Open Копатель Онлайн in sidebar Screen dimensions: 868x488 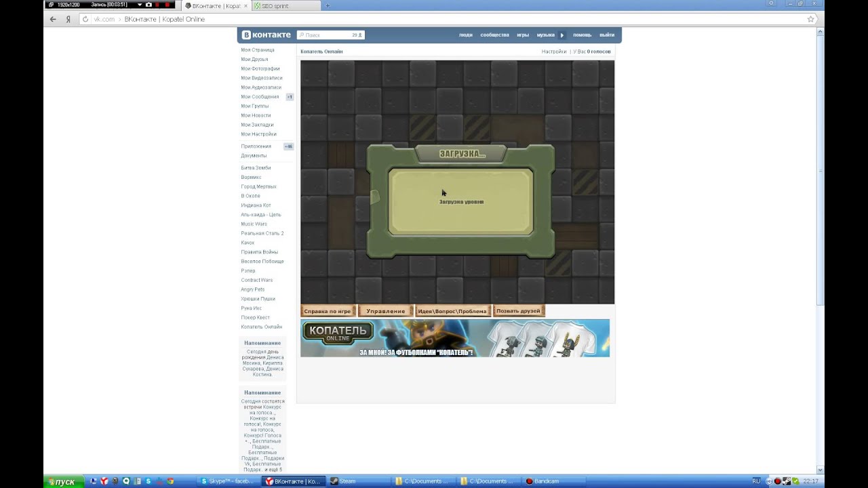[x=261, y=327]
